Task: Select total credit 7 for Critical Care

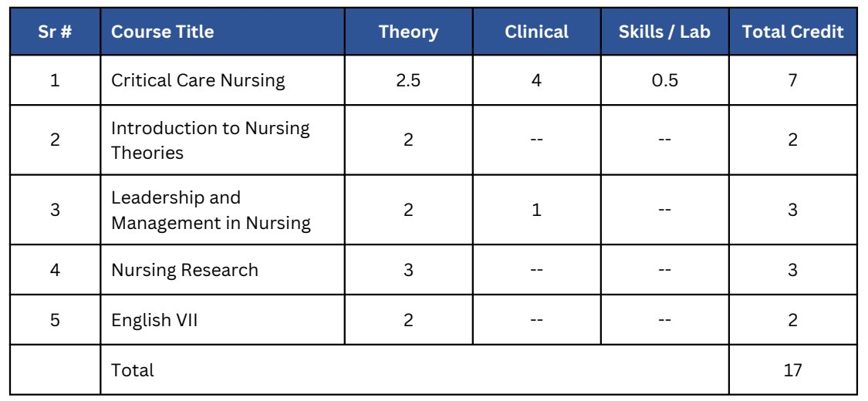Action: [x=792, y=80]
